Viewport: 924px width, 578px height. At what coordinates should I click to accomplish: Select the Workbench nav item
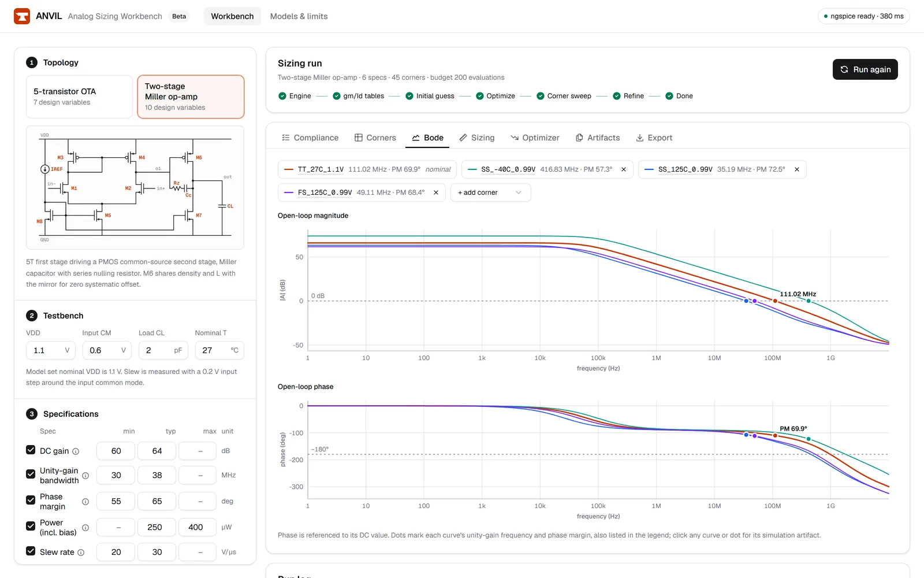tap(232, 16)
